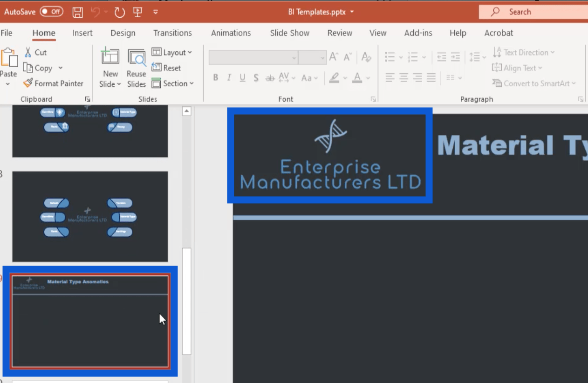The width and height of the screenshot is (588, 383).
Task: Open the Transitions tab
Action: point(173,33)
